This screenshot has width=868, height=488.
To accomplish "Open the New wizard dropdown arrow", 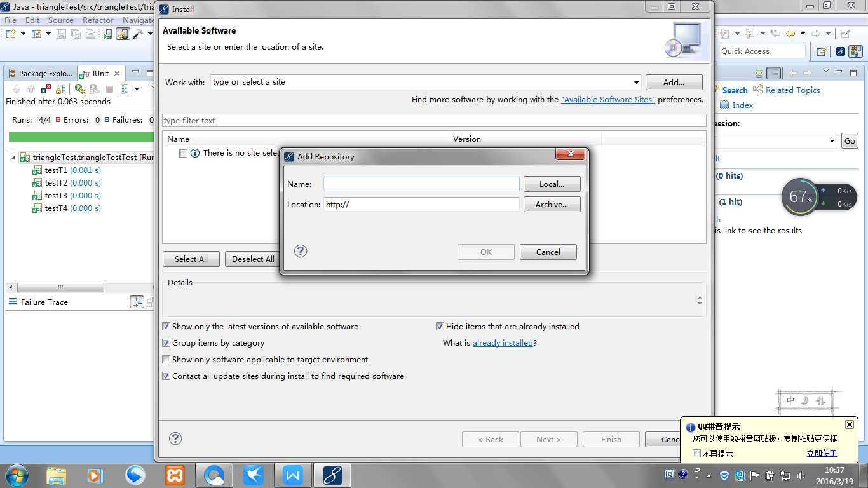I will [x=24, y=34].
